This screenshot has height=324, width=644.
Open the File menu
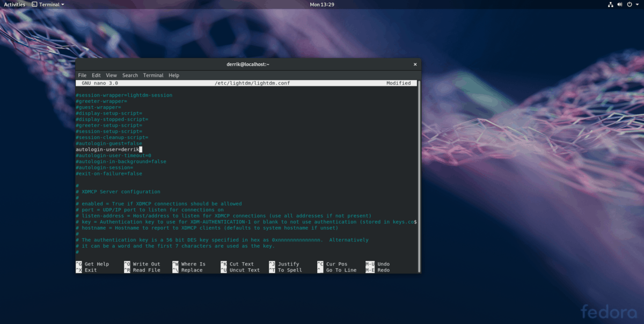(82, 76)
